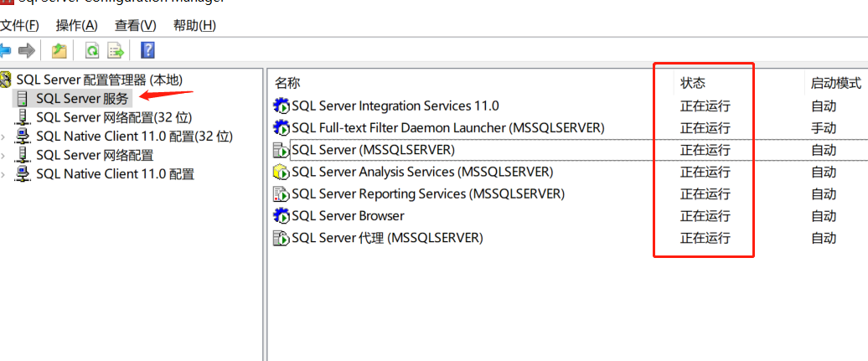Click the SQL Server 配置管理器 root icon

coord(6,80)
